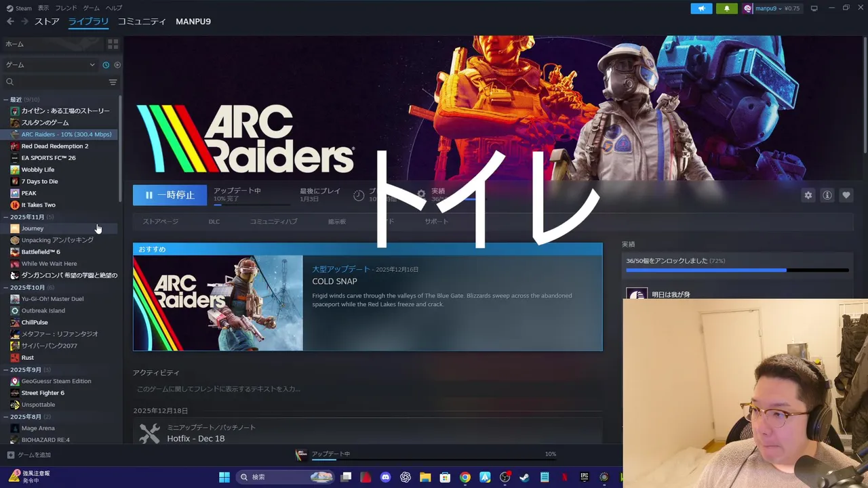The width and height of the screenshot is (868, 488).
Task: Open the Steam announcements megaphone button
Action: tap(702, 9)
